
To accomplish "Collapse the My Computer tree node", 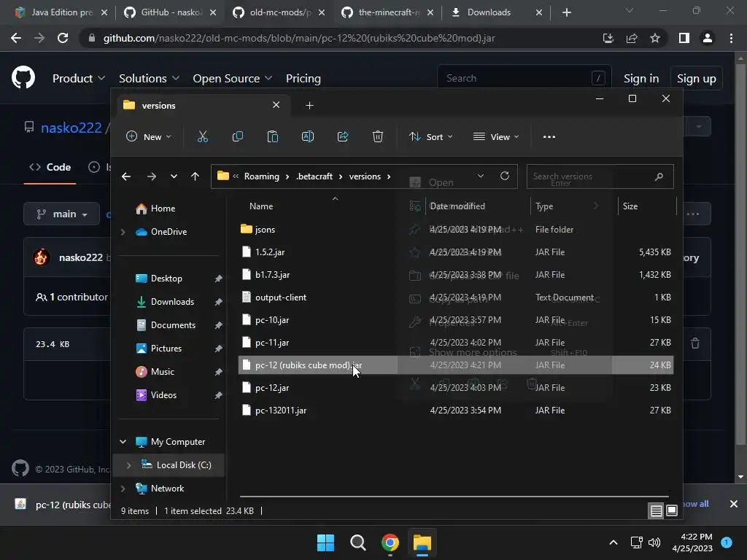I will click(x=123, y=442).
